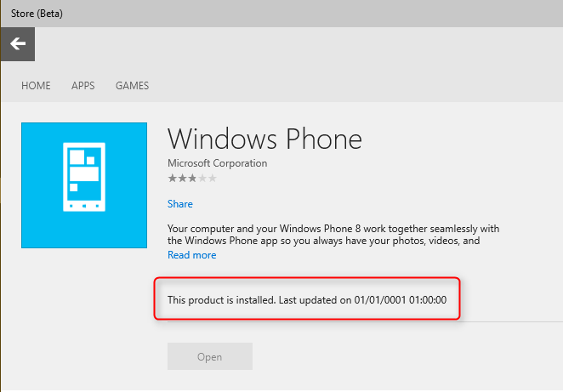Switch to the APPS tab
Image resolution: width=563 pixels, height=392 pixels.
coord(83,86)
